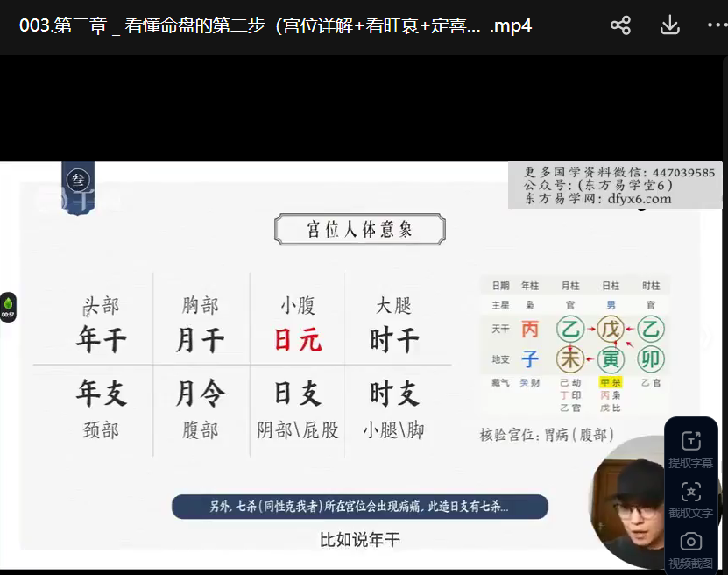Click the red 日元 text
728x575 pixels.
coord(298,339)
